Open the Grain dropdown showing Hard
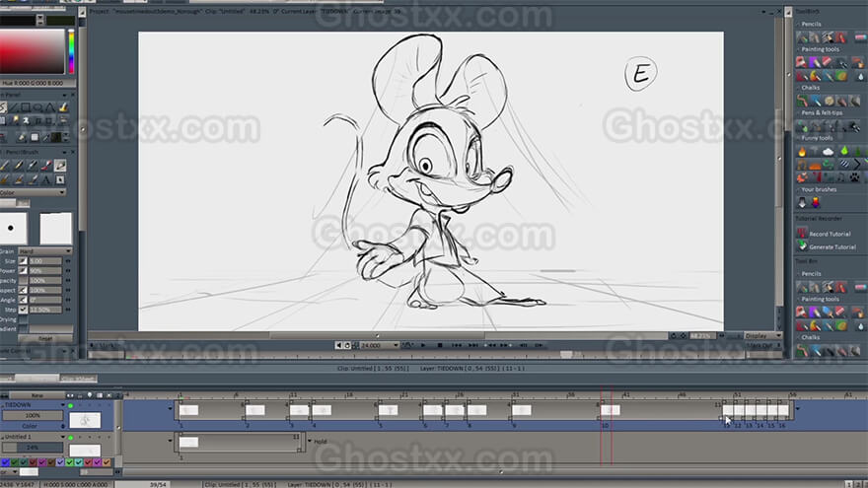The image size is (868, 488). tap(45, 251)
